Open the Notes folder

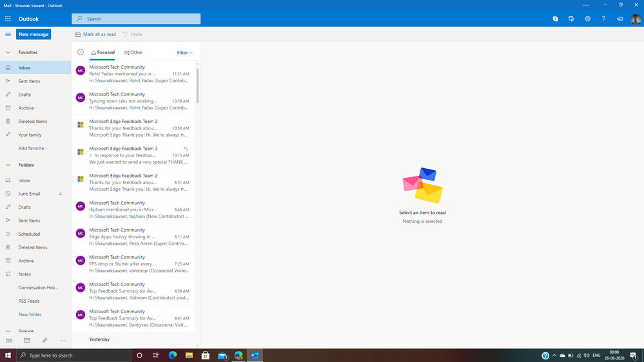pyautogui.click(x=35, y=274)
